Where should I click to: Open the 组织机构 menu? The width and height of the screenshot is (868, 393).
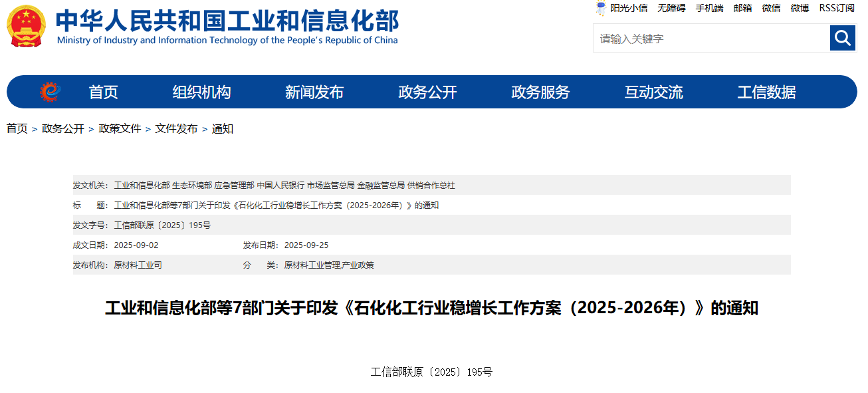coord(201,92)
